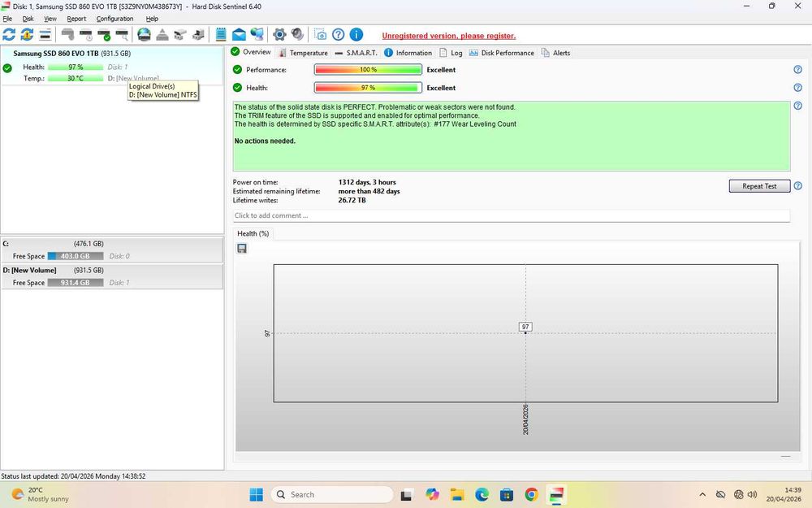Click the gray hard disk toolbar icon

[x=68, y=35]
